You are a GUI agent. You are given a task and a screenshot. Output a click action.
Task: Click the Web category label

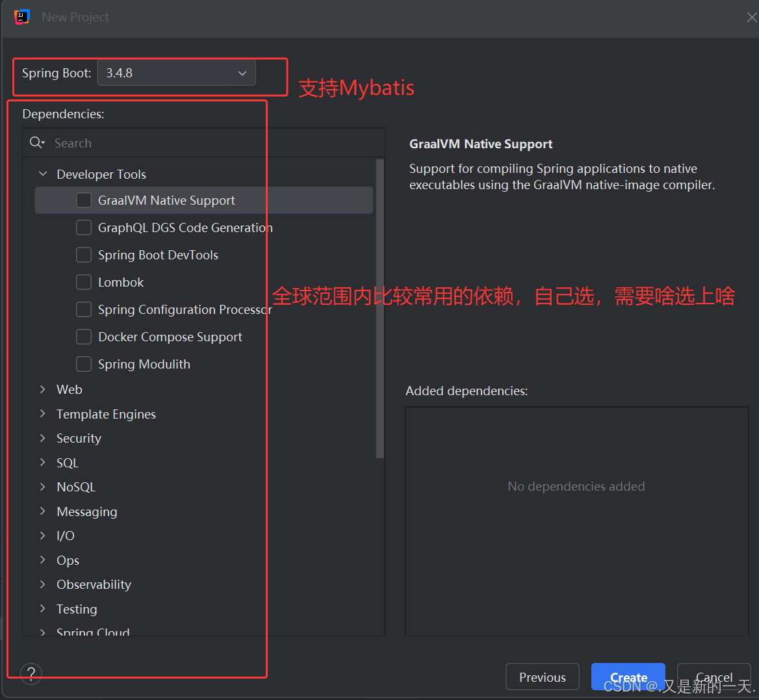pyautogui.click(x=70, y=390)
